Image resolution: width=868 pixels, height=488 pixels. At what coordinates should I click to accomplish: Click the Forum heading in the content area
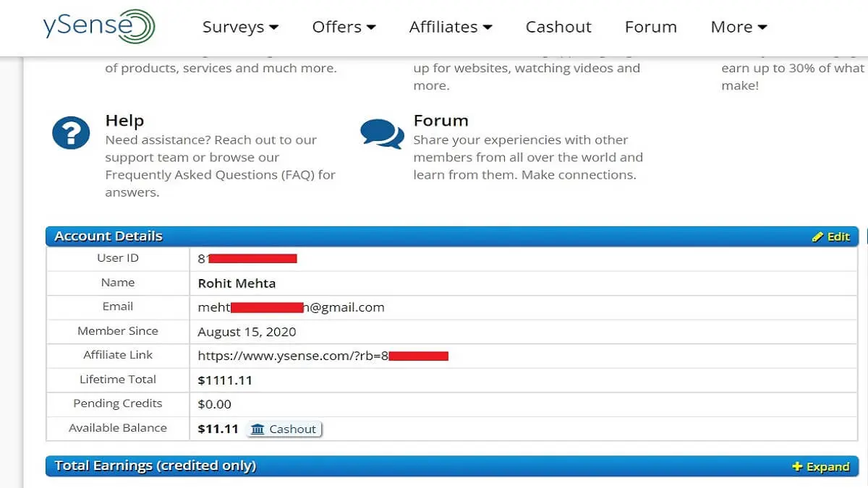[441, 121]
